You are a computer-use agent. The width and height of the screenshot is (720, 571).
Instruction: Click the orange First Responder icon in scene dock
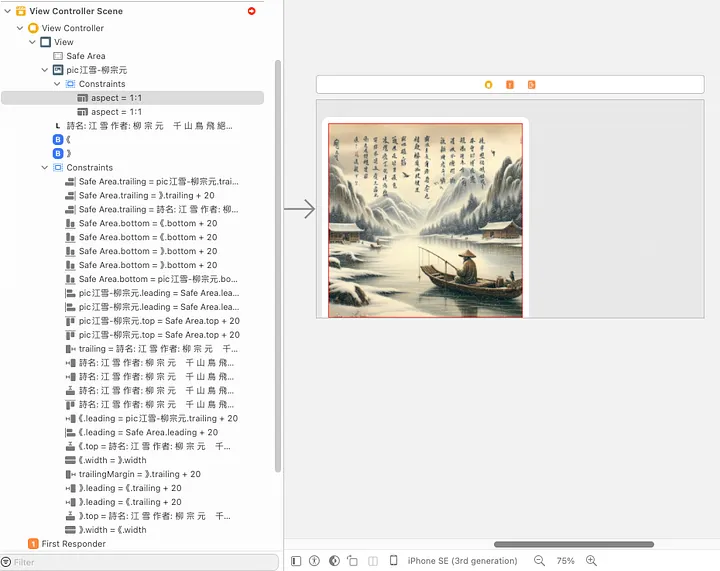pos(510,85)
